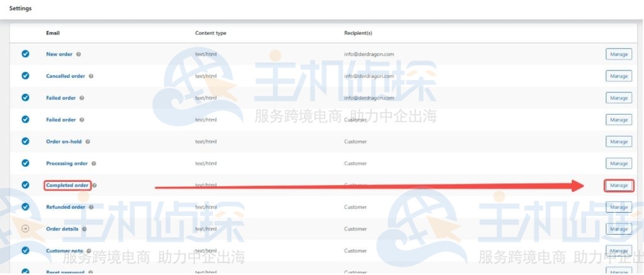Click Manage button in Order on-hold row
644x275 pixels.
pos(619,142)
